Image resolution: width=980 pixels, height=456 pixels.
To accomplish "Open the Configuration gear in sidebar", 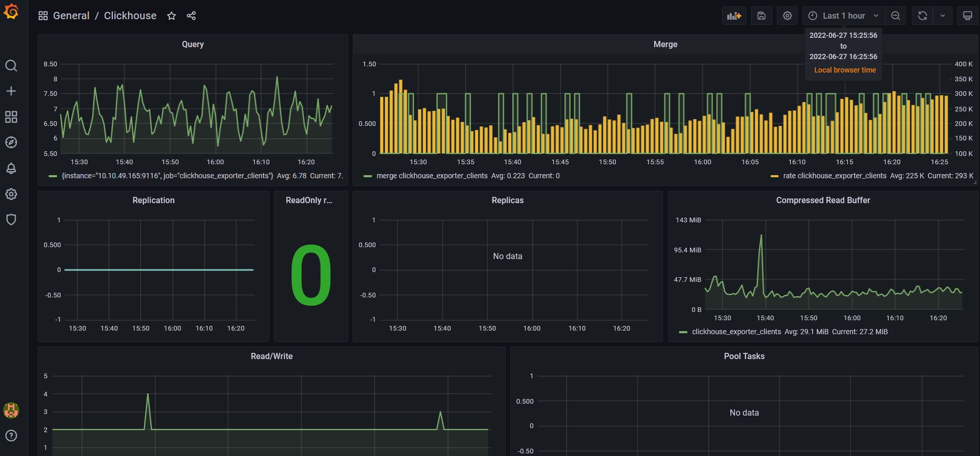I will pyautogui.click(x=11, y=194).
